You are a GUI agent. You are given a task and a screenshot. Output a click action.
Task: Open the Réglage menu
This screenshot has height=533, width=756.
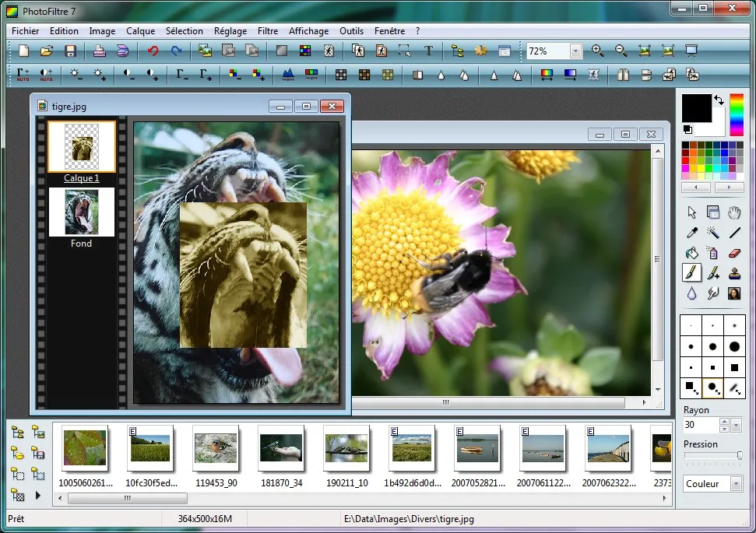pyautogui.click(x=230, y=31)
